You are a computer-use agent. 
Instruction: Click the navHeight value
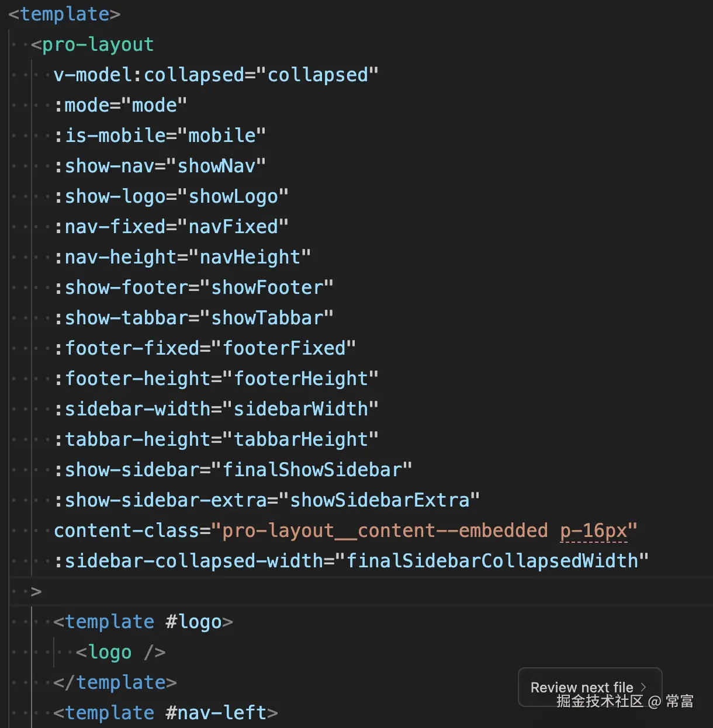click(x=250, y=257)
